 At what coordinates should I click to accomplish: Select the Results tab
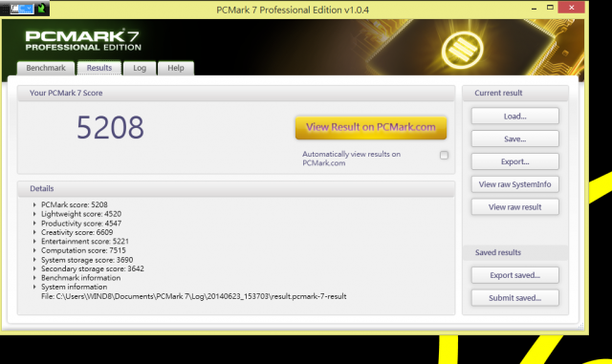(99, 68)
